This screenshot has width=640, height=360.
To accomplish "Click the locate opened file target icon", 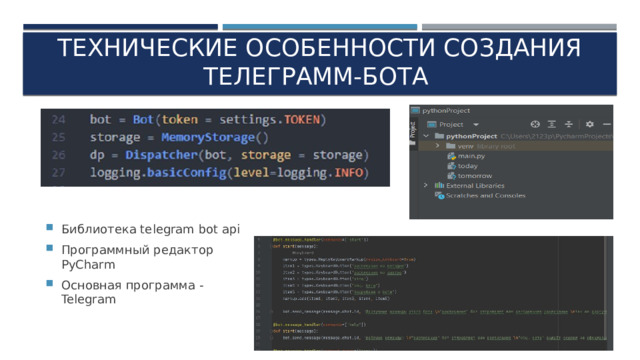I will pyautogui.click(x=535, y=124).
